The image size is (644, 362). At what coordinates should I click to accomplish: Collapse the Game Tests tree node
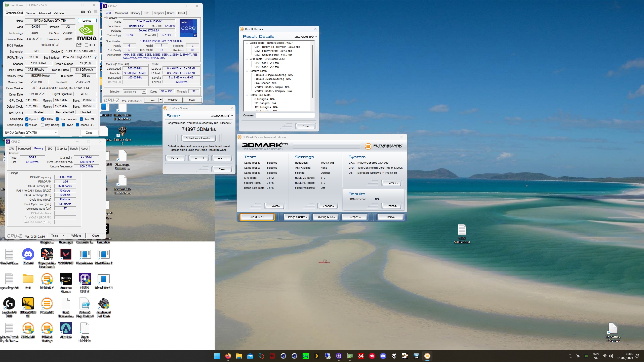coord(247,43)
